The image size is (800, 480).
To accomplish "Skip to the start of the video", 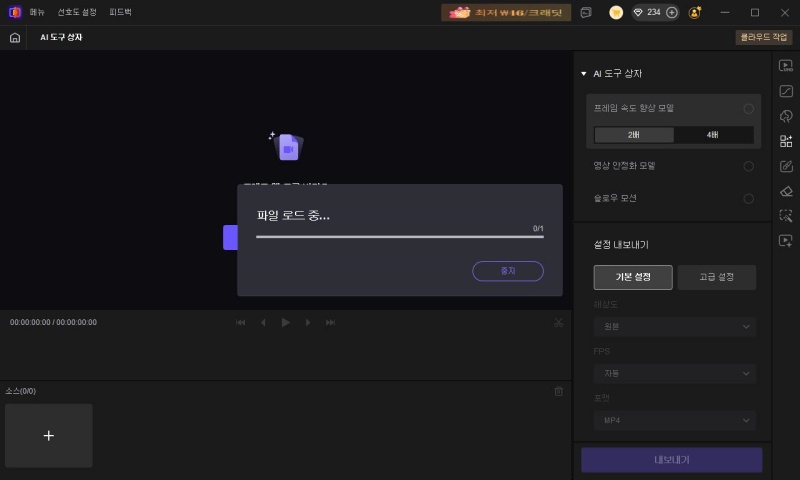I will (240, 322).
